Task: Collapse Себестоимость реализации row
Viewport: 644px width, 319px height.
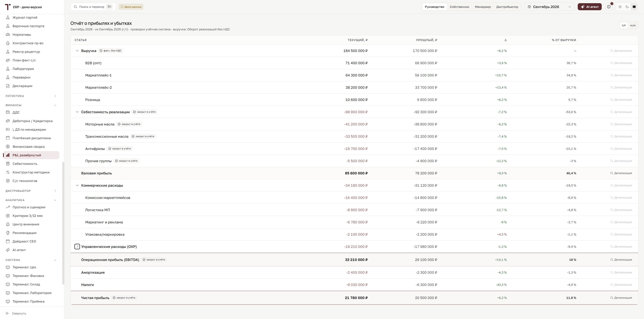Action: [77, 112]
